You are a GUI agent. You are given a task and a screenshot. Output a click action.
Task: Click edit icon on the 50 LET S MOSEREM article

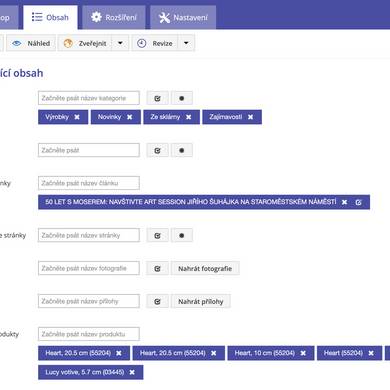point(359,202)
